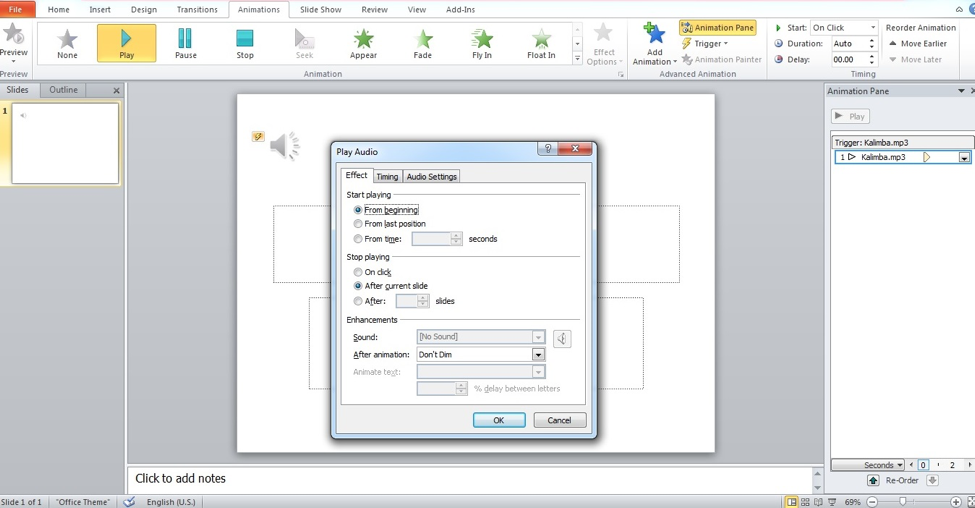The width and height of the screenshot is (975, 508).
Task: Click the Preview animation button
Action: point(14,42)
